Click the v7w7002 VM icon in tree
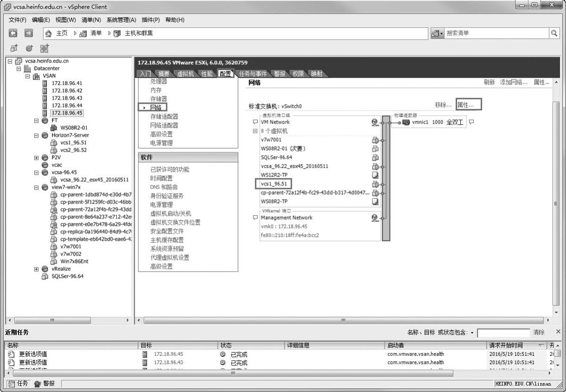Viewport: 566px width, 392px height. (x=54, y=254)
